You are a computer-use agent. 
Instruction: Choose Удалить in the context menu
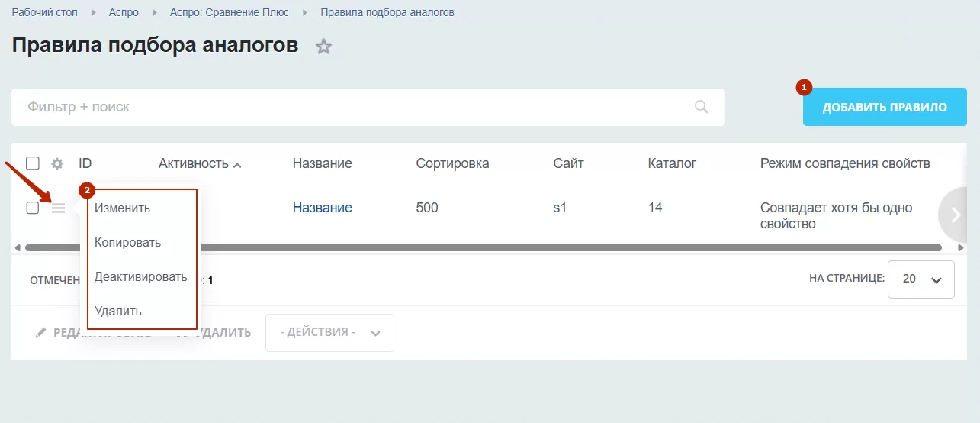pyautogui.click(x=117, y=312)
